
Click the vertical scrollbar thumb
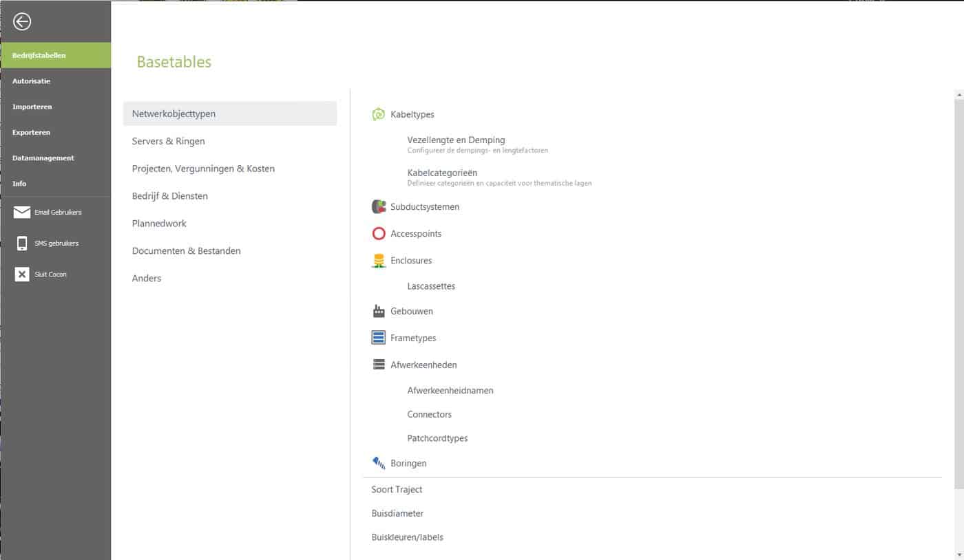(x=959, y=294)
